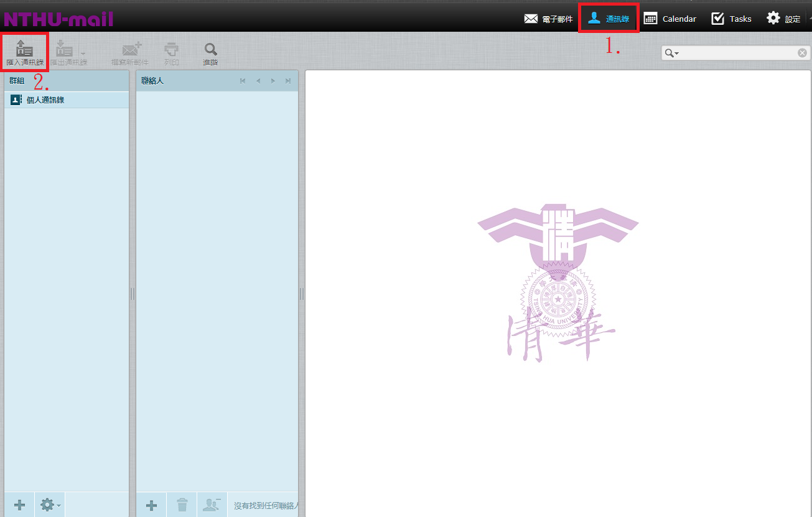Open the group options gear menu

tap(50, 505)
